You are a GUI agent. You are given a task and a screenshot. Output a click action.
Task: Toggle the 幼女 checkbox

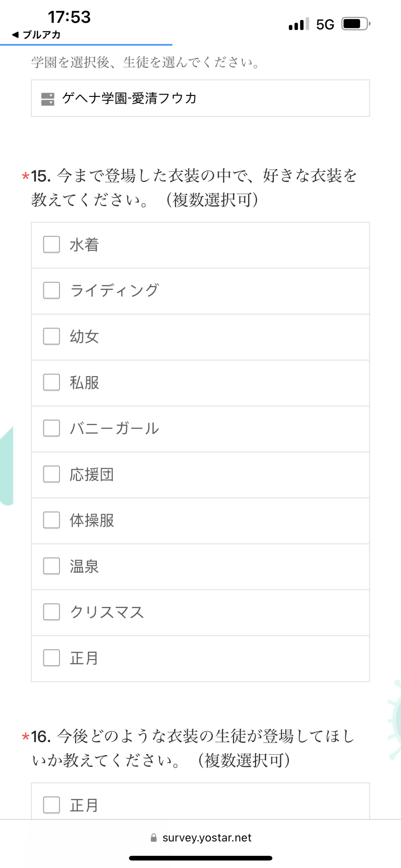pos(52,336)
